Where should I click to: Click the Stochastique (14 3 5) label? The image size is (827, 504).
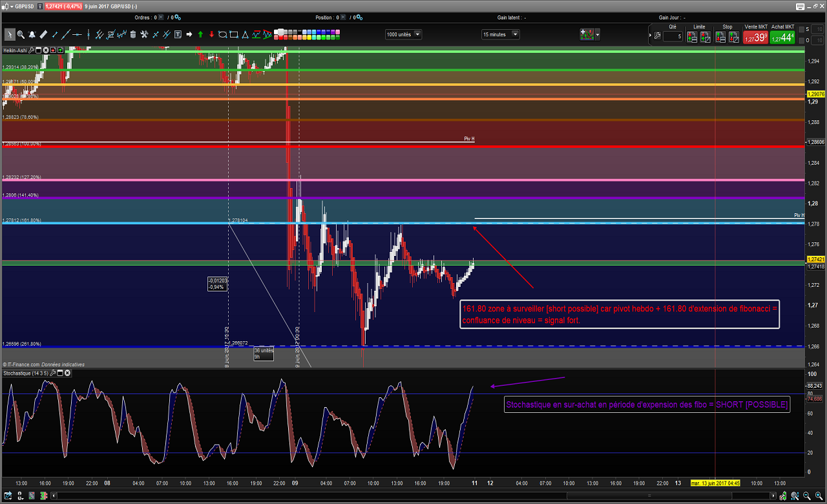click(26, 373)
